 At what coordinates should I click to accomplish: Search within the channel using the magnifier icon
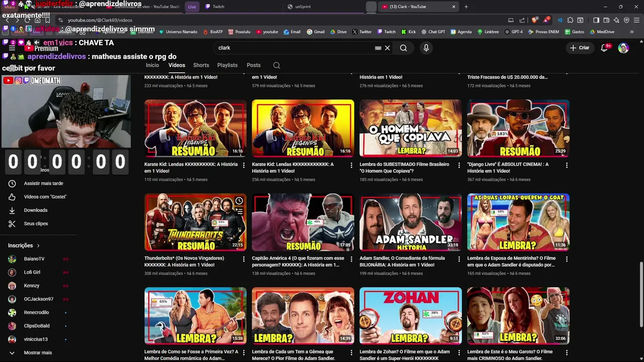tap(276, 65)
